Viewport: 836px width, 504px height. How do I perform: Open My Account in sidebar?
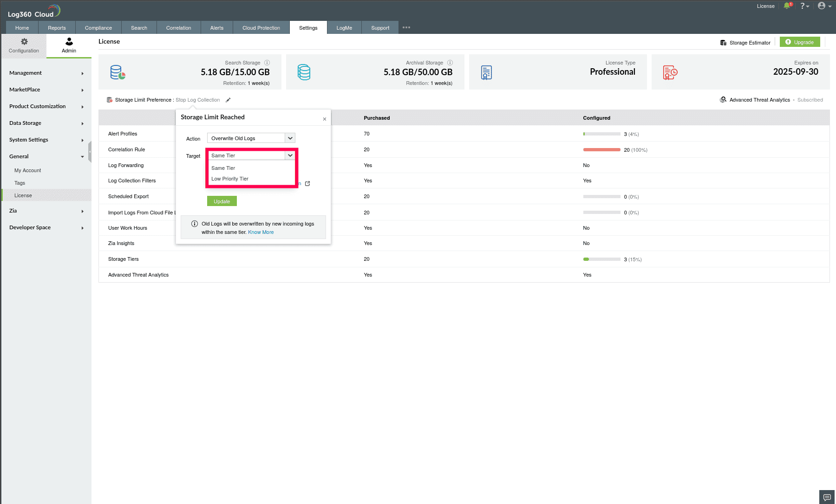tap(27, 170)
